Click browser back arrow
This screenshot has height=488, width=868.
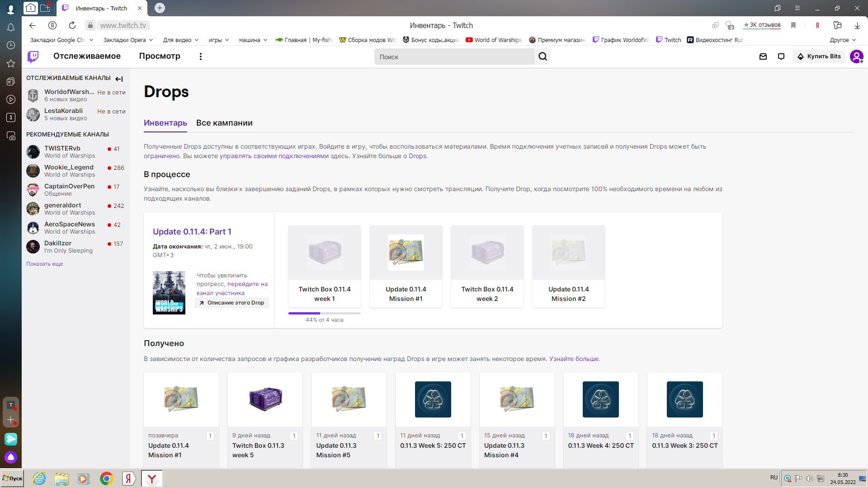click(x=33, y=25)
